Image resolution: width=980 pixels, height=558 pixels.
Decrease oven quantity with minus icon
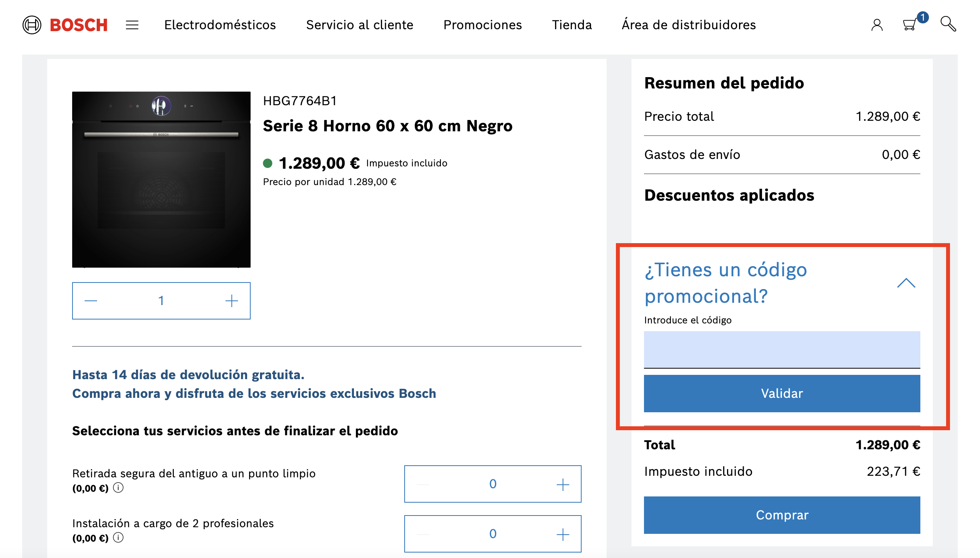coord(91,301)
